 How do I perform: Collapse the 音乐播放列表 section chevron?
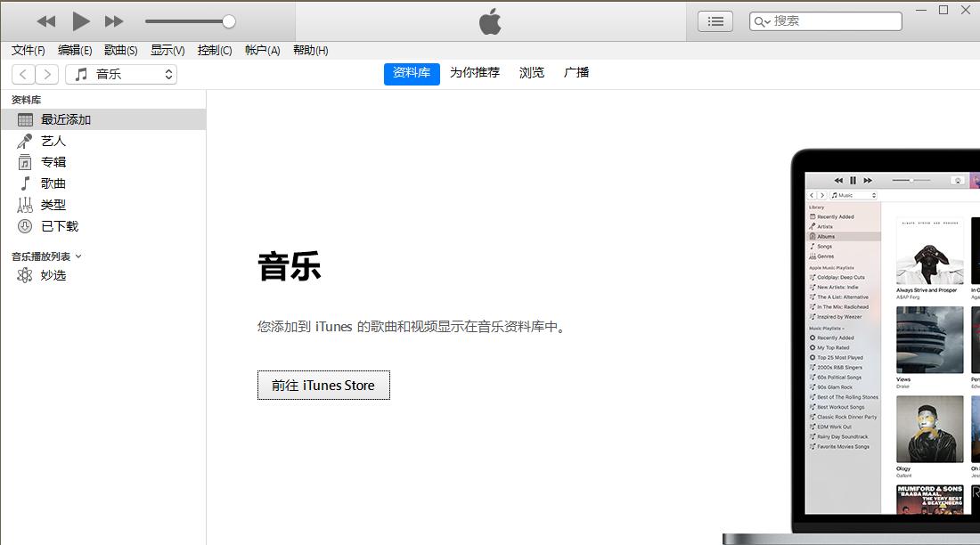78,256
